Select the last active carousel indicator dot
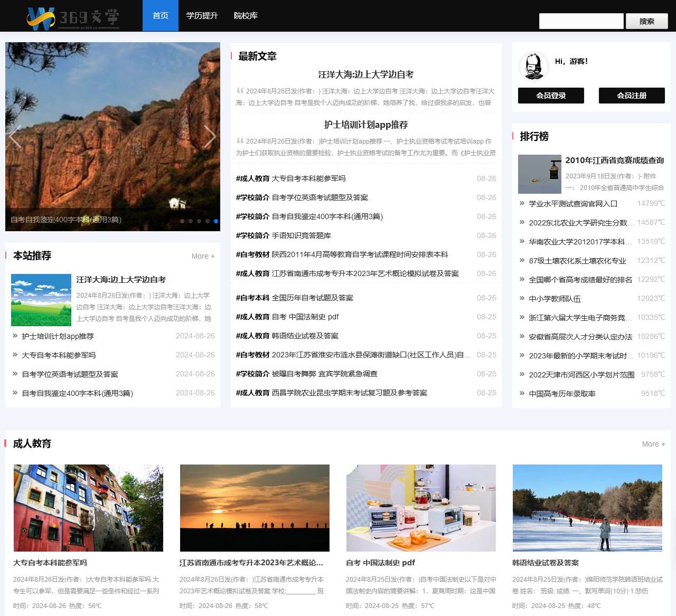The height and width of the screenshot is (616, 676). (x=216, y=221)
